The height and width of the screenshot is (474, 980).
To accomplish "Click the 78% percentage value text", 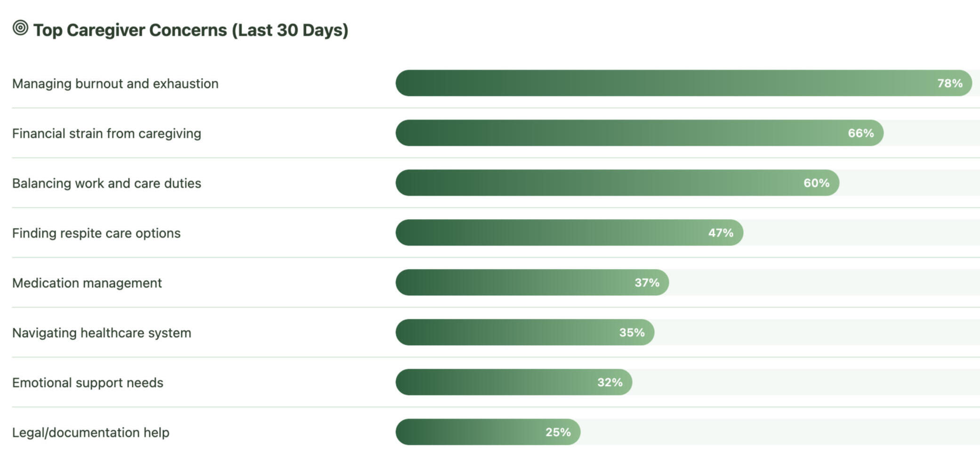I will (949, 83).
